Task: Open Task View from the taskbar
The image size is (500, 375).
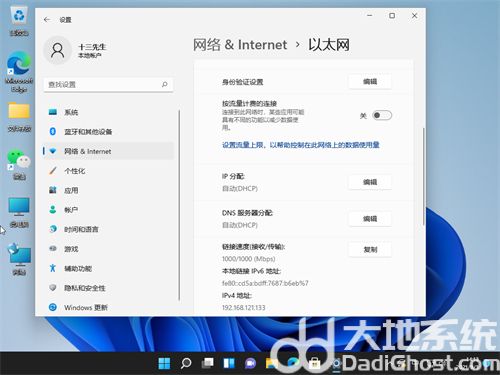Action: coord(207,363)
